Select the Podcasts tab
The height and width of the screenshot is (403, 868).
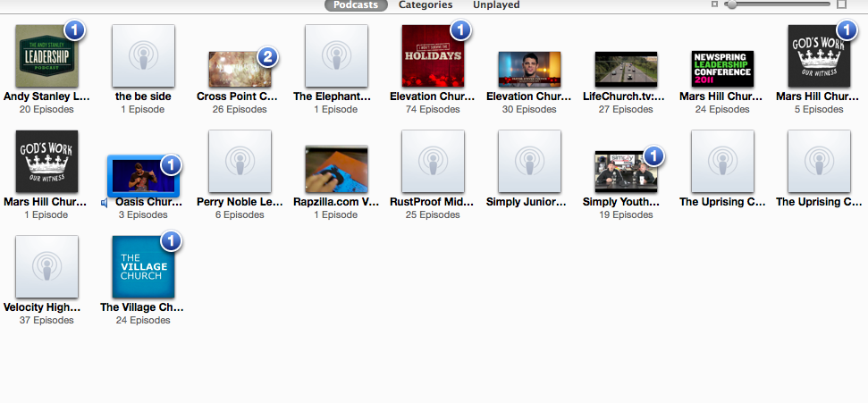(x=356, y=5)
